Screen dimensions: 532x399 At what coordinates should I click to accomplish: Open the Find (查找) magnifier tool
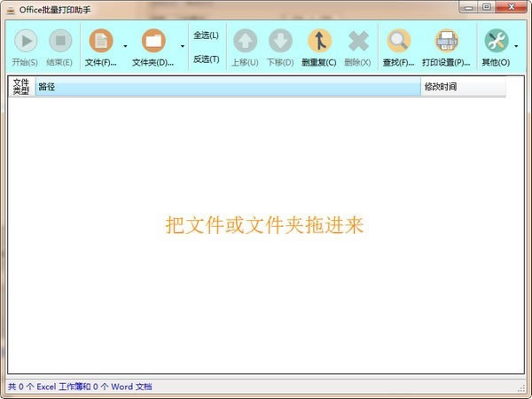(x=399, y=41)
